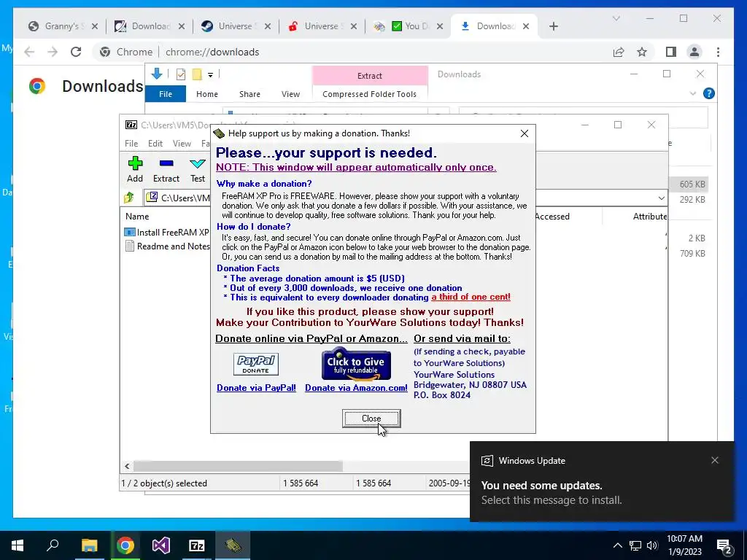747x560 pixels.
Task: Open network icon in system tray
Action: [x=635, y=545]
